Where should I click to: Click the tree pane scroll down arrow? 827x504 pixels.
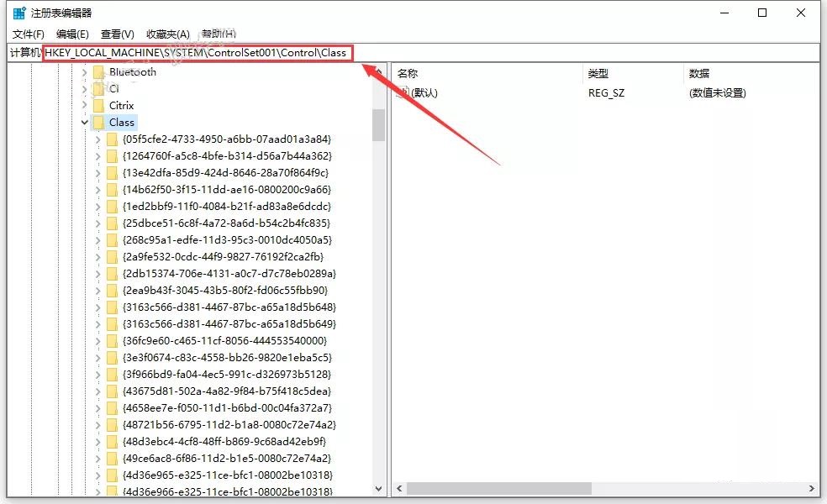(378, 489)
